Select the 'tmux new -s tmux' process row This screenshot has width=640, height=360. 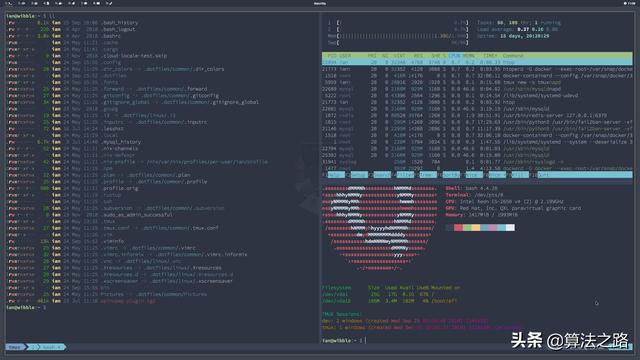coord(477,82)
